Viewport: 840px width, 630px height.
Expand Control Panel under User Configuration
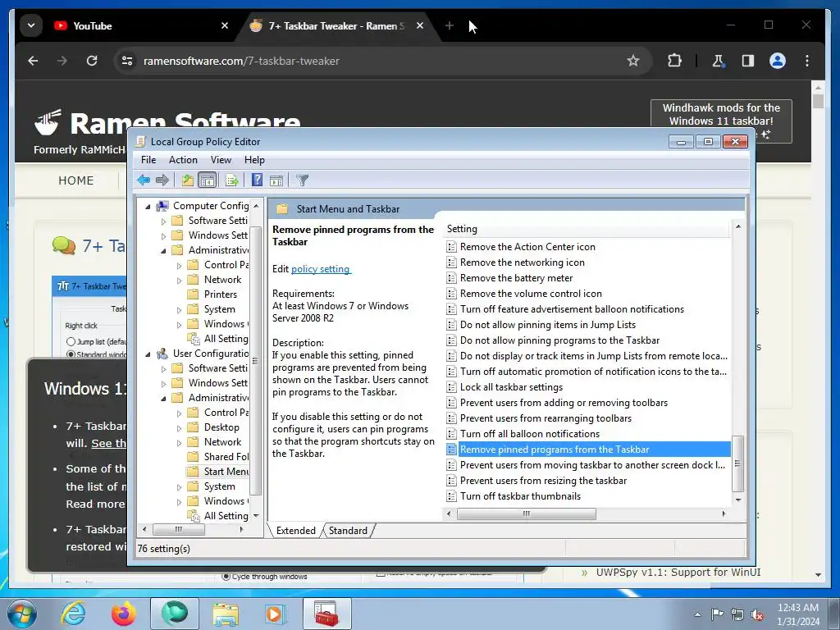(180, 413)
